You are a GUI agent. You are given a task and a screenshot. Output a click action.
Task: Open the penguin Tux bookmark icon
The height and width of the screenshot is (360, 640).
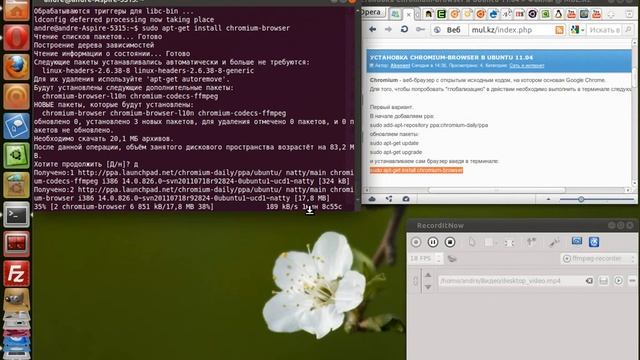tap(558, 14)
